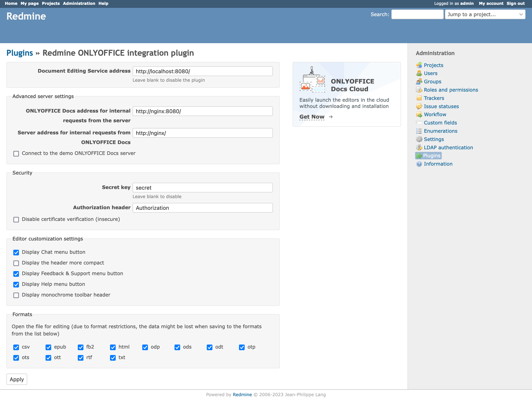The width and height of the screenshot is (532, 399).
Task: Click the Projects icon in Administration sidebar
Action: (419, 65)
